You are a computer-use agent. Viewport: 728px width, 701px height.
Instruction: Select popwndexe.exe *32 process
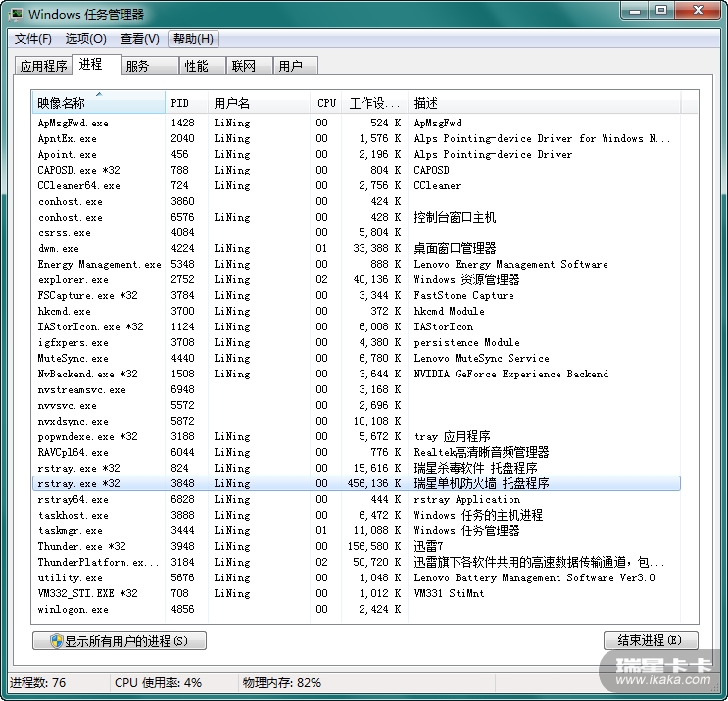(x=357, y=436)
